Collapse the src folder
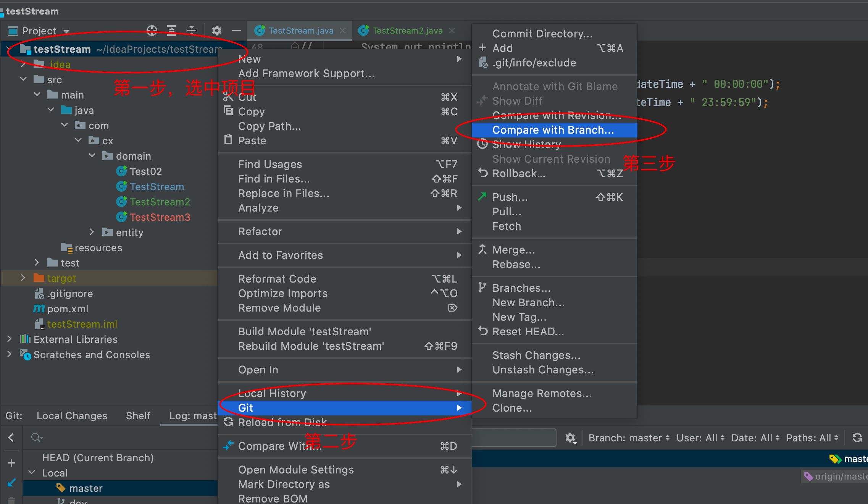The width and height of the screenshot is (868, 504). 23,79
